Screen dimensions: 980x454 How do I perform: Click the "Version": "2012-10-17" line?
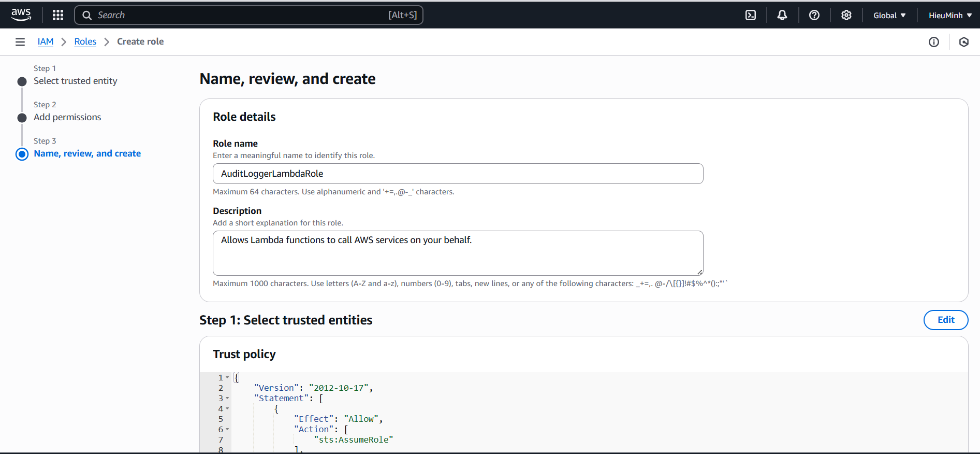[314, 388]
